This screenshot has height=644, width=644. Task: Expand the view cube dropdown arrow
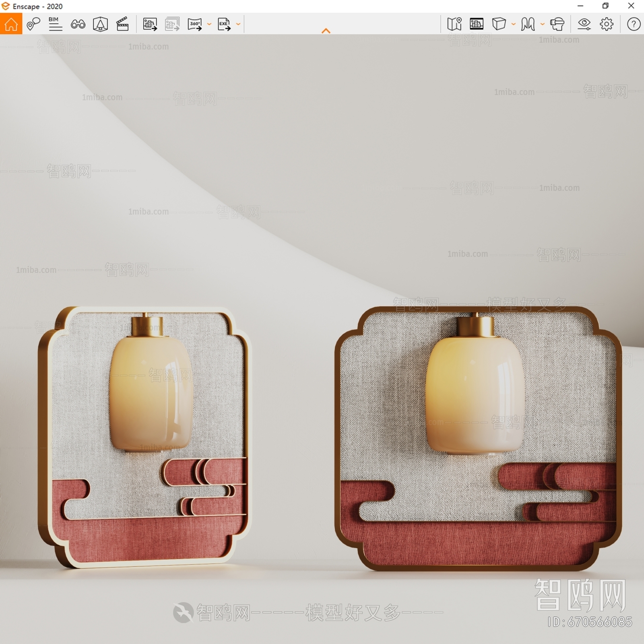(514, 24)
